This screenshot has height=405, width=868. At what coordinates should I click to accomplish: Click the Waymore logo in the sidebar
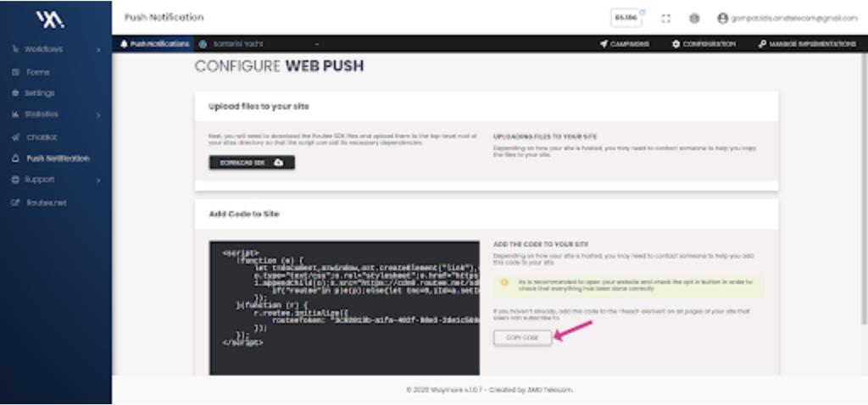(x=50, y=20)
